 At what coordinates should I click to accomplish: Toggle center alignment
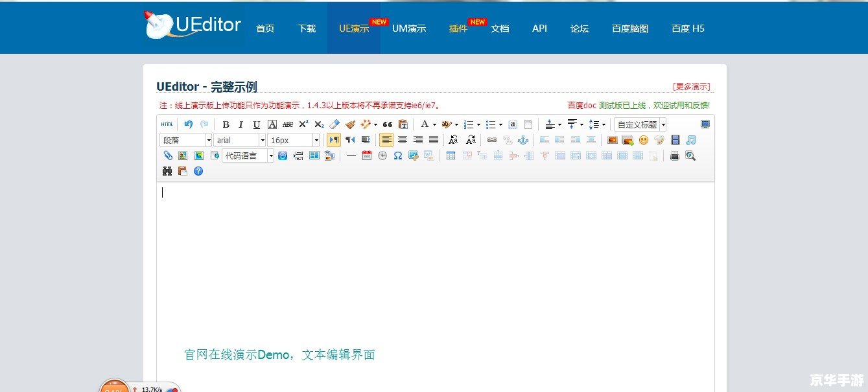point(403,140)
